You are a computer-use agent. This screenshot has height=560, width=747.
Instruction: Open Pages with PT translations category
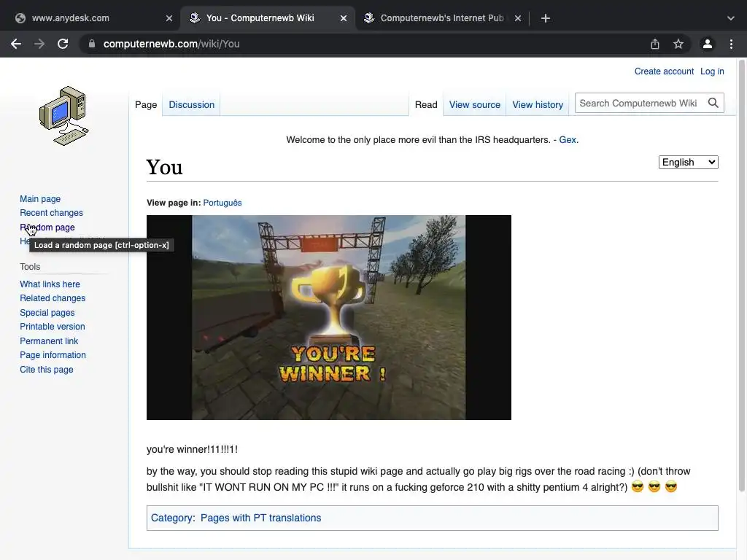[x=260, y=518]
